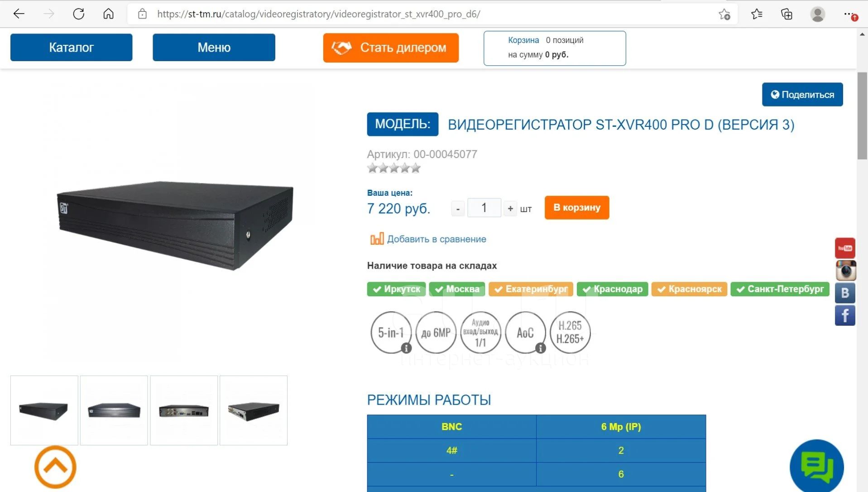Open the Instagram sidebar icon
The image size is (868, 492).
tap(845, 270)
